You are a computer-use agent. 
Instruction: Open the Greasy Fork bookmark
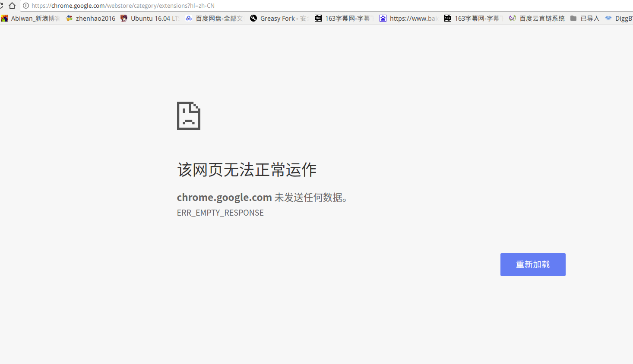point(279,18)
